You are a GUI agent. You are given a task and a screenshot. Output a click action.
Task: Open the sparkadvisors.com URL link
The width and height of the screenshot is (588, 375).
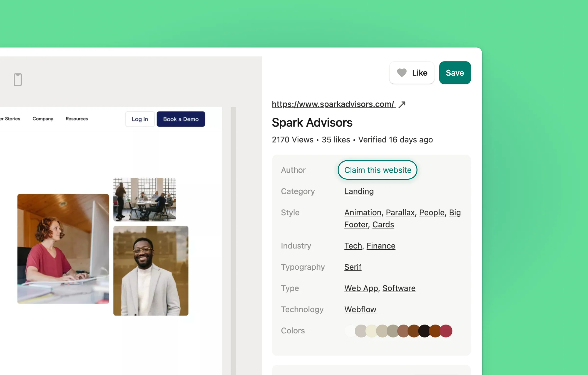tap(333, 104)
